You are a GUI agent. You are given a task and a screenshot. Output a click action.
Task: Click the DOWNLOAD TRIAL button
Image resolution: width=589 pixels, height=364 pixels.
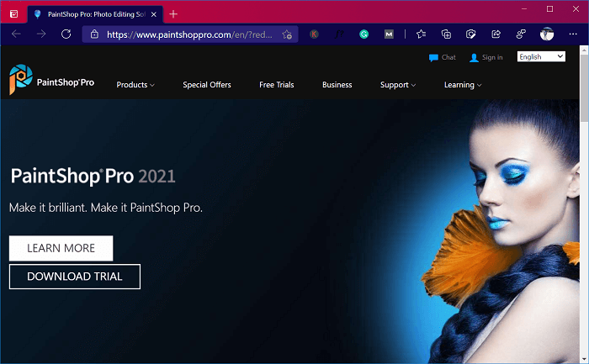tap(75, 277)
